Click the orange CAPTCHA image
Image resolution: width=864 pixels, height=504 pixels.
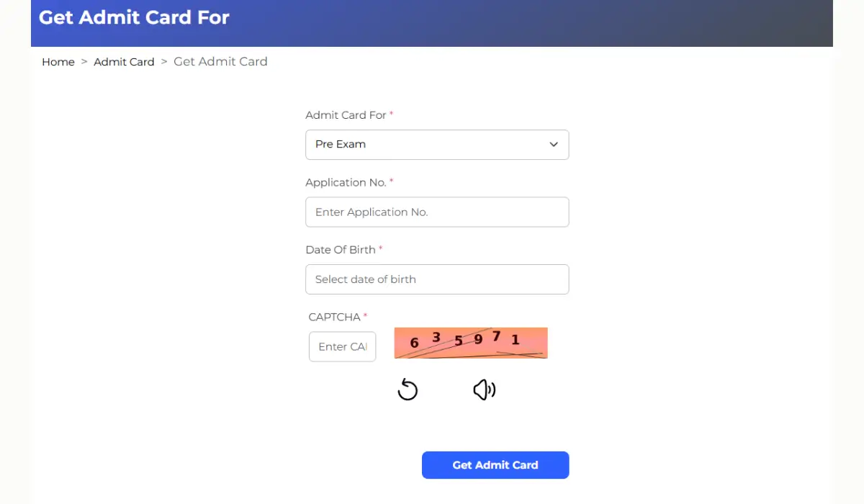[471, 343]
